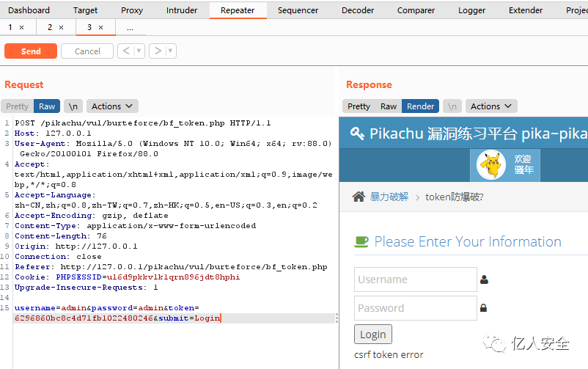
Task: Switch Request view to Pretty
Action: [x=18, y=106]
